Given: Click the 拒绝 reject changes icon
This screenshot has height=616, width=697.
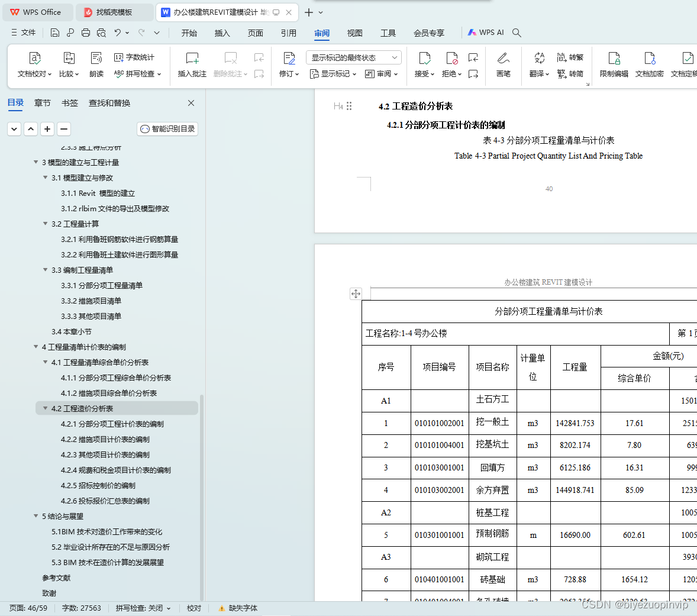Looking at the screenshot, I should pyautogui.click(x=451, y=58).
